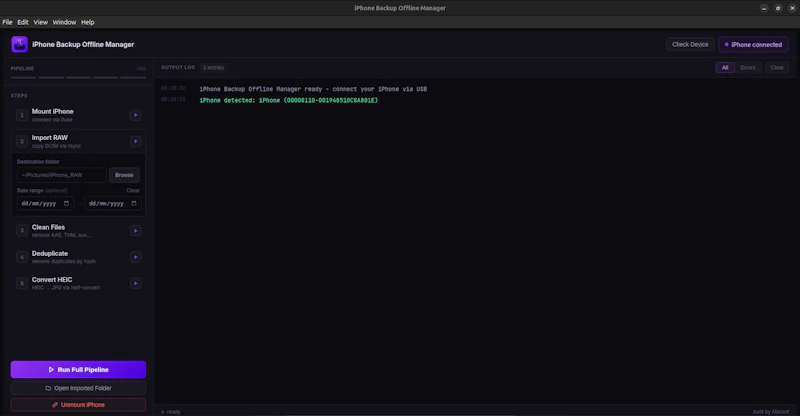Open the Window menu
Image resolution: width=800 pixels, height=416 pixels.
64,22
